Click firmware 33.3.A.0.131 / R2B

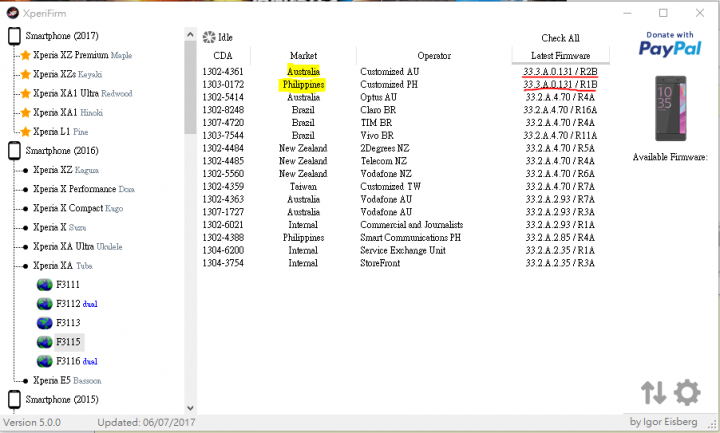coord(560,72)
